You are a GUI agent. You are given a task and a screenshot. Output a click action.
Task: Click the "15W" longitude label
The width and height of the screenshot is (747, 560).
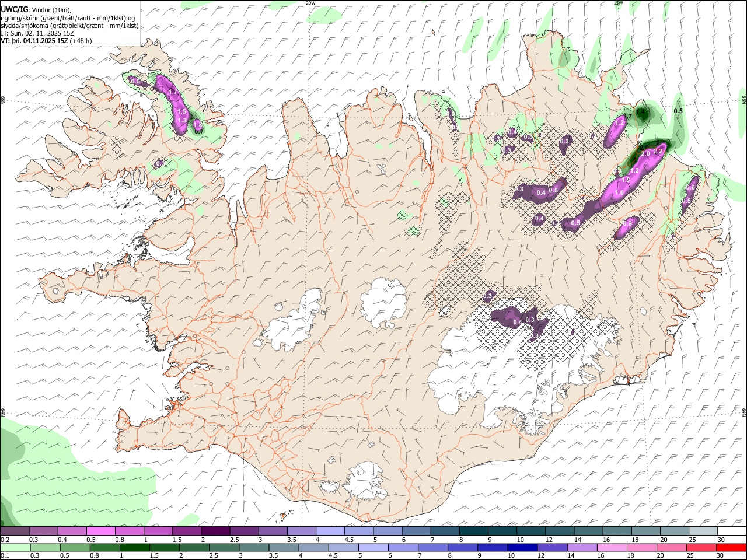617,3
